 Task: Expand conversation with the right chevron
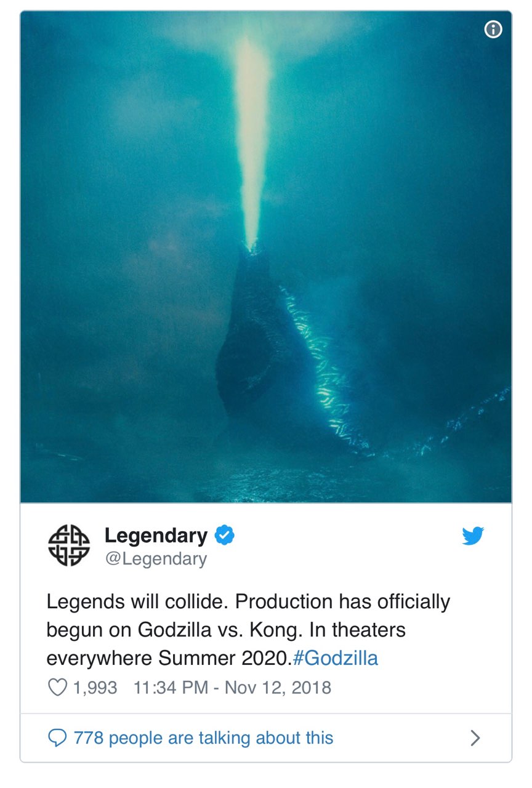(x=475, y=738)
